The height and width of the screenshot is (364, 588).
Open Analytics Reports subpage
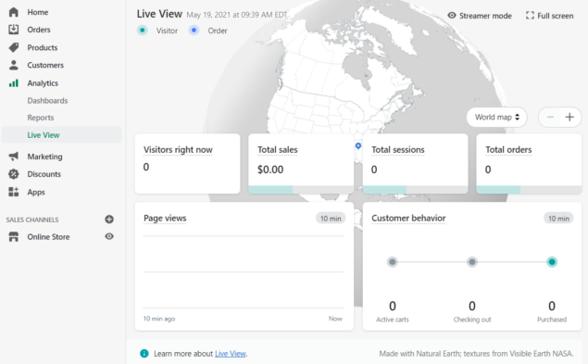(x=41, y=118)
